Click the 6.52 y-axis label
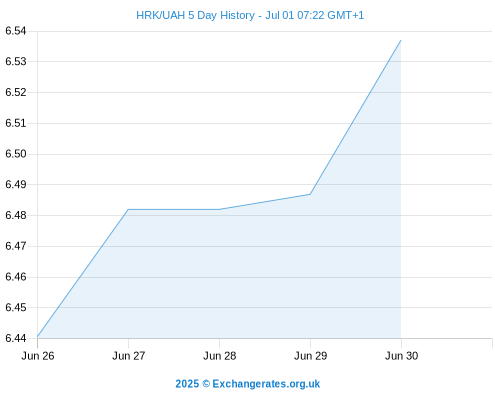The height and width of the screenshot is (400, 495). (16, 92)
